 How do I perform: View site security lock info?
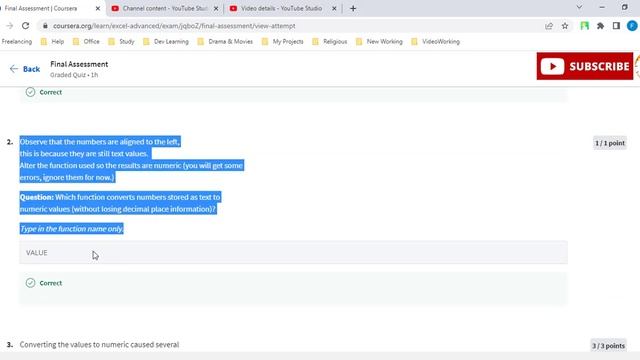pyautogui.click(x=45, y=26)
